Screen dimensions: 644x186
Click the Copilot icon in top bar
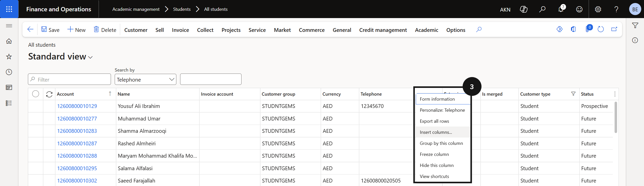[x=524, y=9]
